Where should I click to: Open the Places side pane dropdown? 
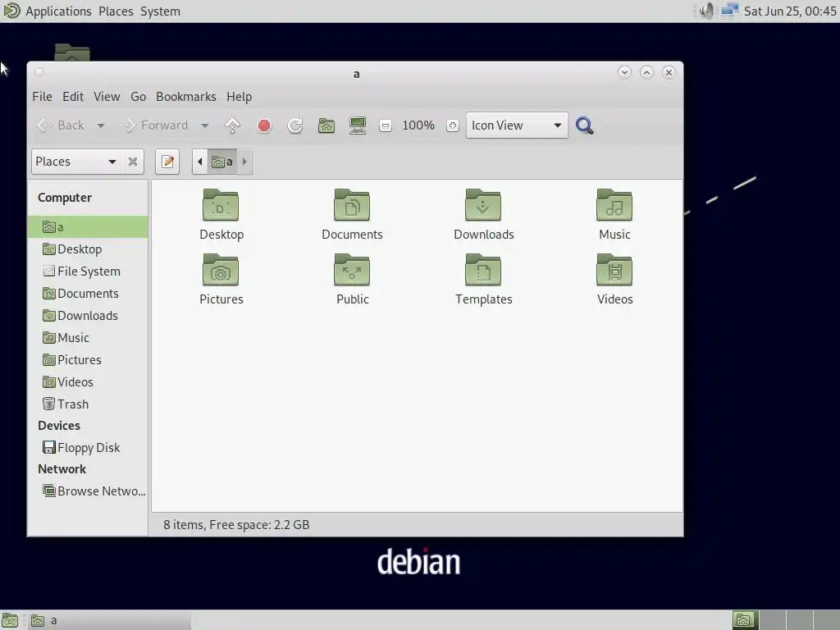76,162
